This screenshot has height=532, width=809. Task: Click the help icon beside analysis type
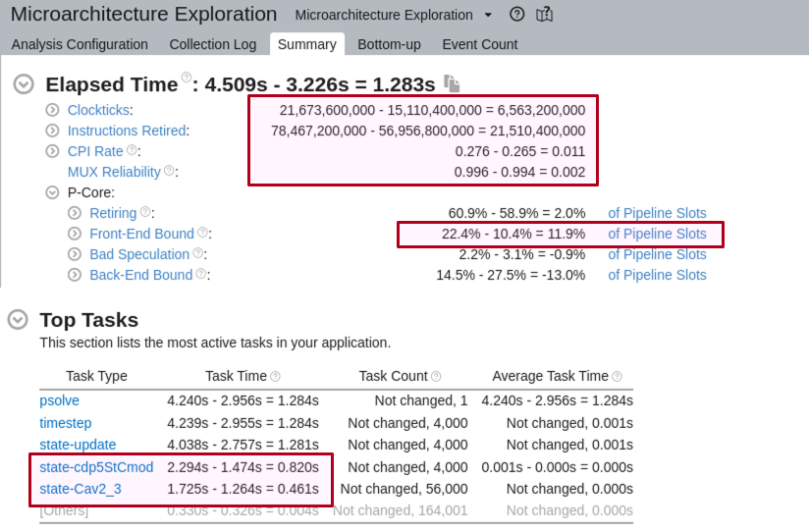[x=517, y=15]
